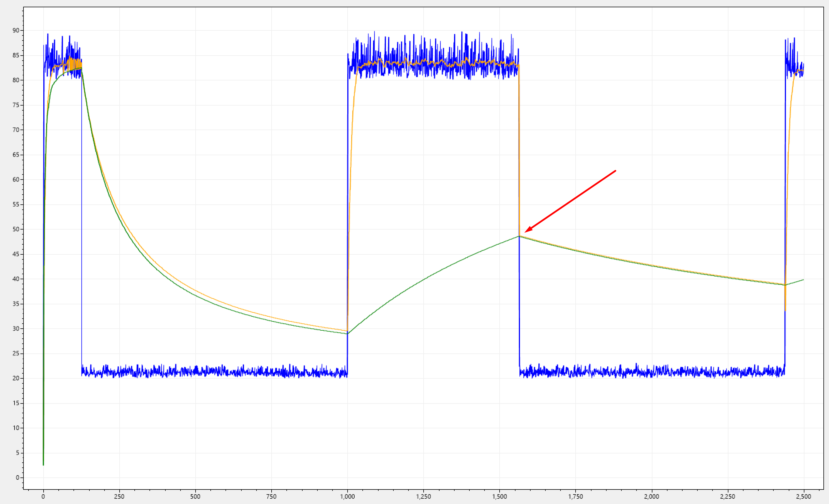Click the y-axis label 55
Image resolution: width=829 pixels, height=504 pixels.
point(16,204)
